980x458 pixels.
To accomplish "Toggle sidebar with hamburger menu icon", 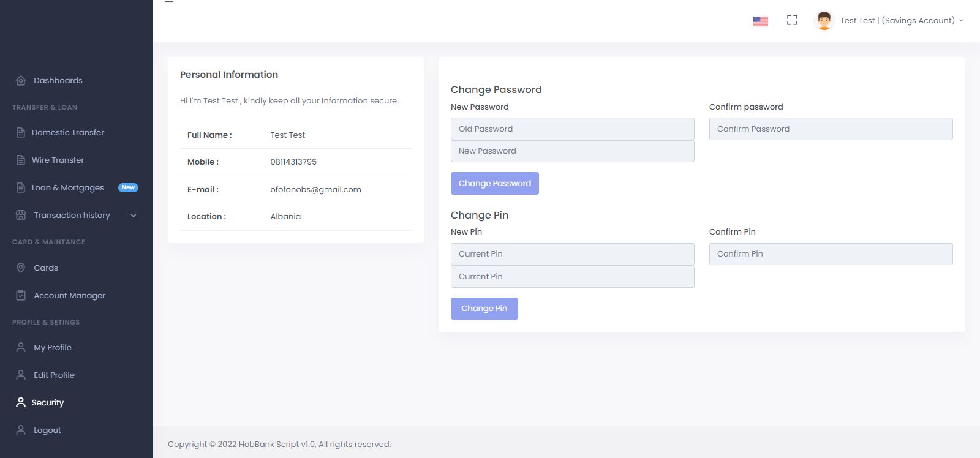I will click(x=169, y=2).
